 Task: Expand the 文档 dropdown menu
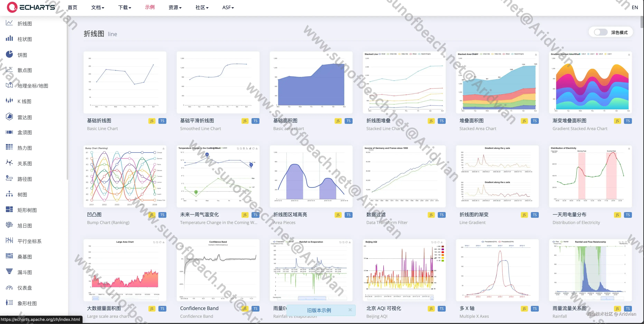(x=97, y=7)
